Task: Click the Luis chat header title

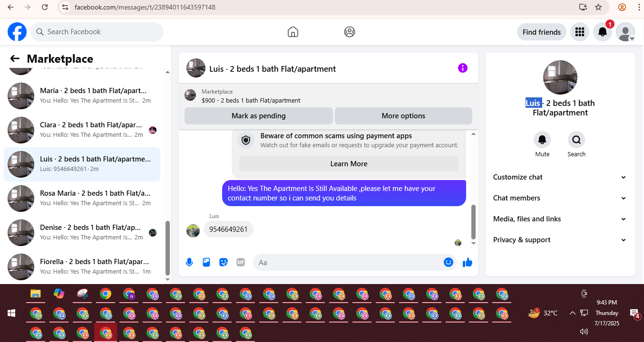Action: (273, 69)
